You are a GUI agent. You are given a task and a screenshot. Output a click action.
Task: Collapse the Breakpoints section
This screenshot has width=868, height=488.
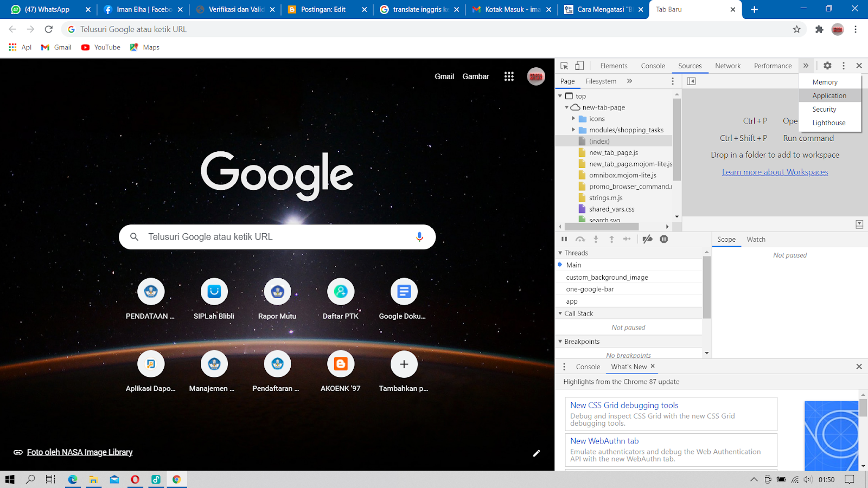click(x=560, y=342)
